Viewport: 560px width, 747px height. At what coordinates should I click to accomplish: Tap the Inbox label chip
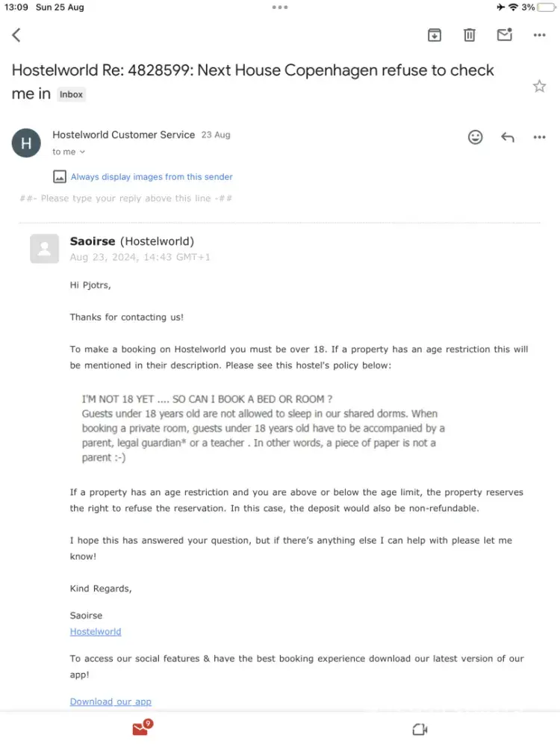click(x=72, y=95)
